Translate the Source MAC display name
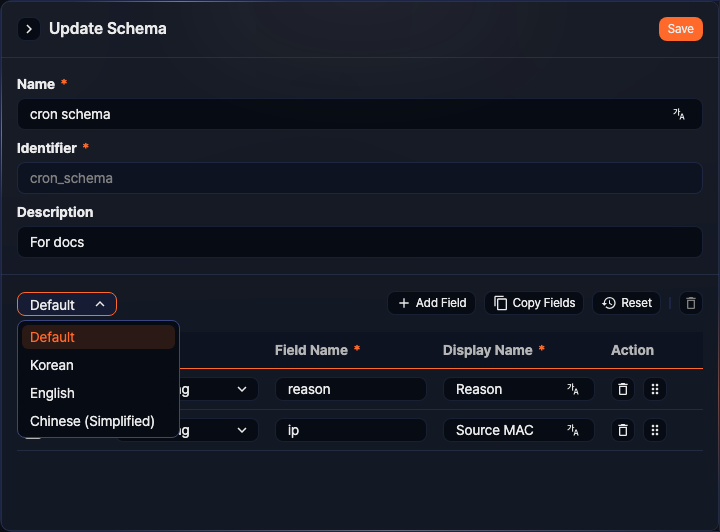Viewport: 720px width, 532px height. [x=573, y=430]
